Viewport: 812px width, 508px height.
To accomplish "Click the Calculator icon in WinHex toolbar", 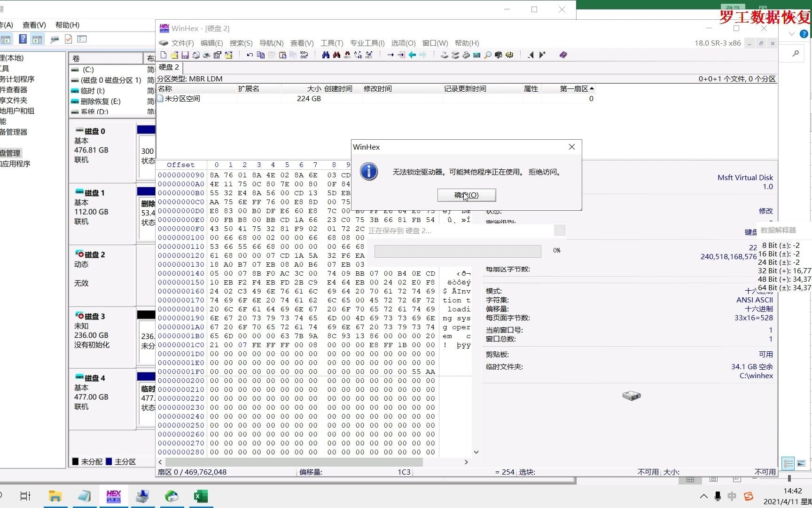I will 477,55.
